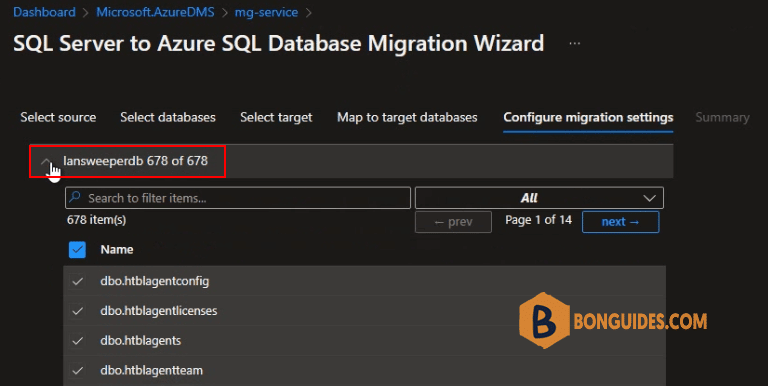
Task: Open the Dashboard breadcrumb link
Action: [x=44, y=12]
